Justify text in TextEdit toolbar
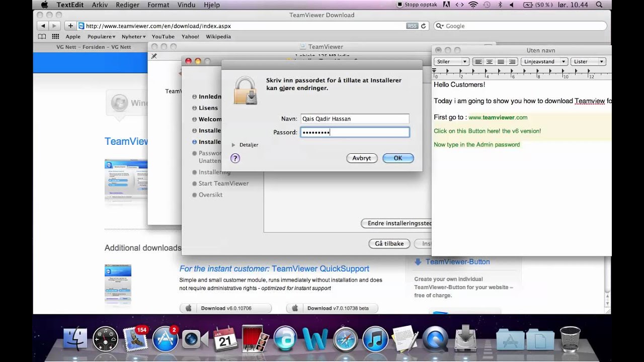This screenshot has height=362, width=644. 501,61
